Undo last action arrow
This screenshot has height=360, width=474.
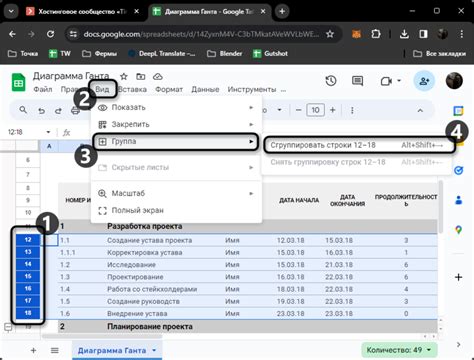click(41, 111)
